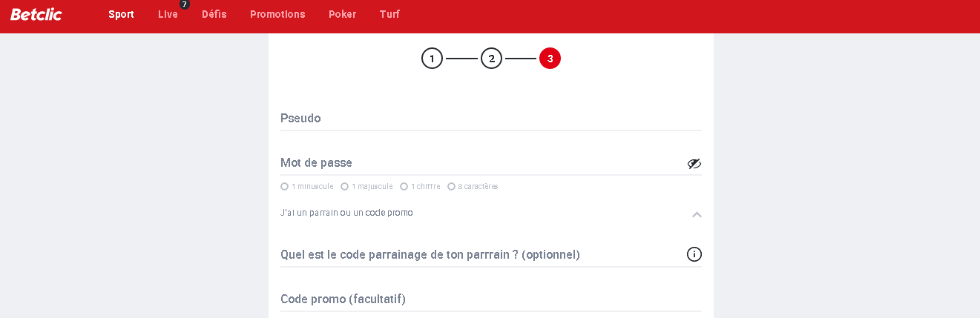Open the Turf section
Image resolution: width=980 pixels, height=318 pixels.
click(389, 14)
